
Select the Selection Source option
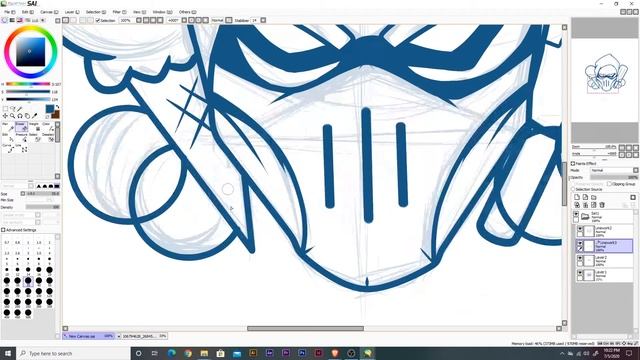click(573, 189)
